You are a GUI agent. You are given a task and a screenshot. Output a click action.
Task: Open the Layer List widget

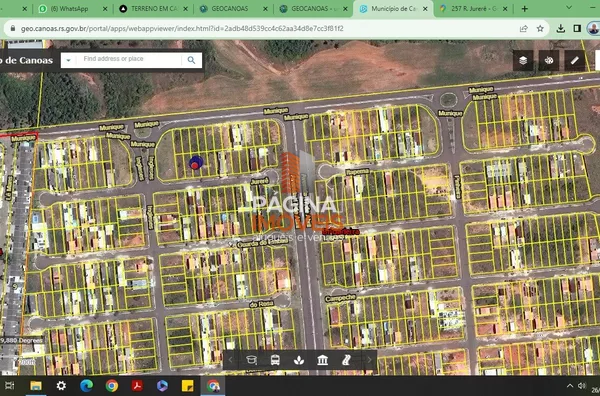[523, 60]
